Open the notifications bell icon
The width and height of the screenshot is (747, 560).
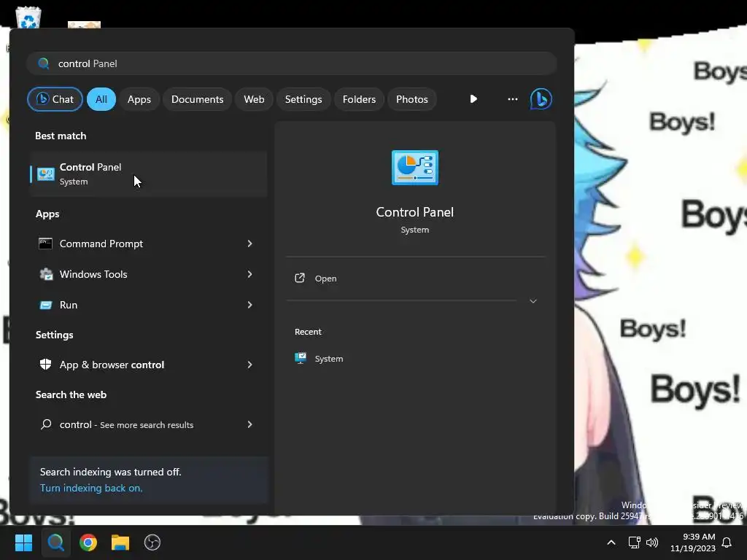tap(727, 542)
